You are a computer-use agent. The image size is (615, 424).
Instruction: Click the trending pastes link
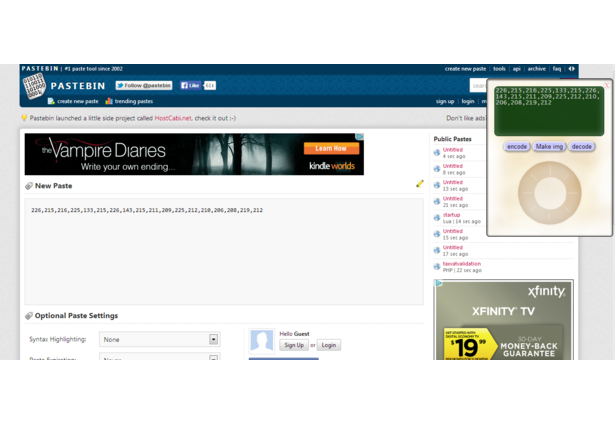coord(134,101)
